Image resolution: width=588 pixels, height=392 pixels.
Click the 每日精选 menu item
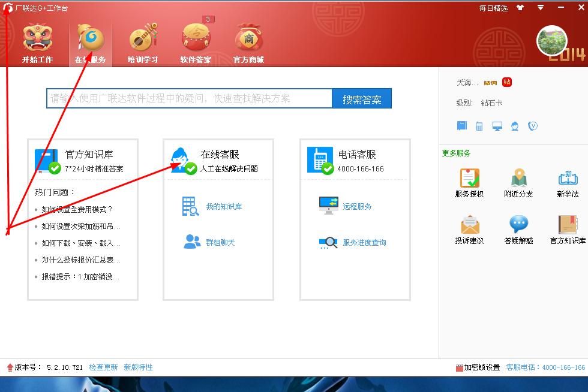click(493, 8)
